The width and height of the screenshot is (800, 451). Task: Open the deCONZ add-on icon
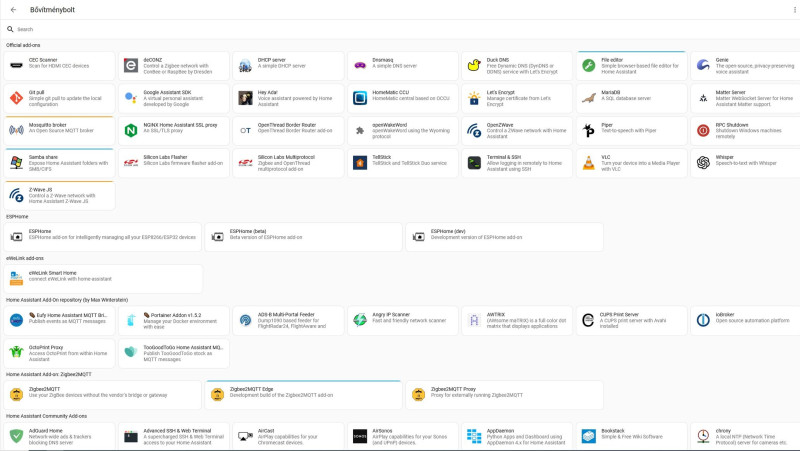131,65
